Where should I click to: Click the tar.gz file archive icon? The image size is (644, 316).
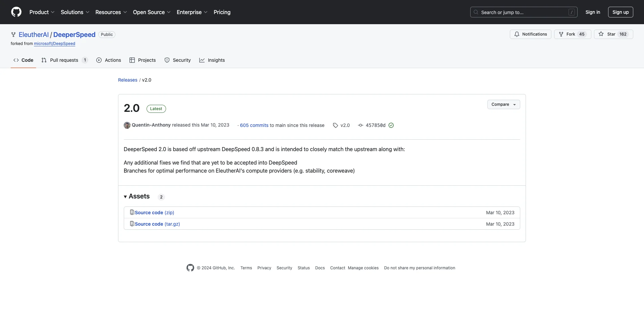[132, 224]
